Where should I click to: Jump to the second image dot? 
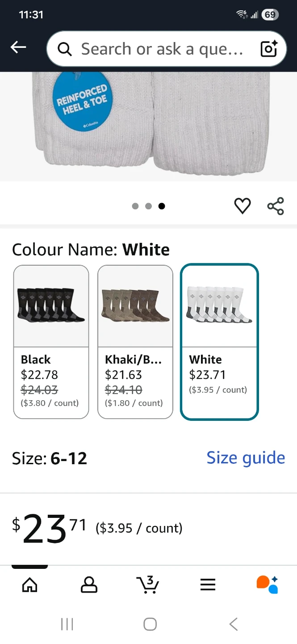tap(149, 206)
